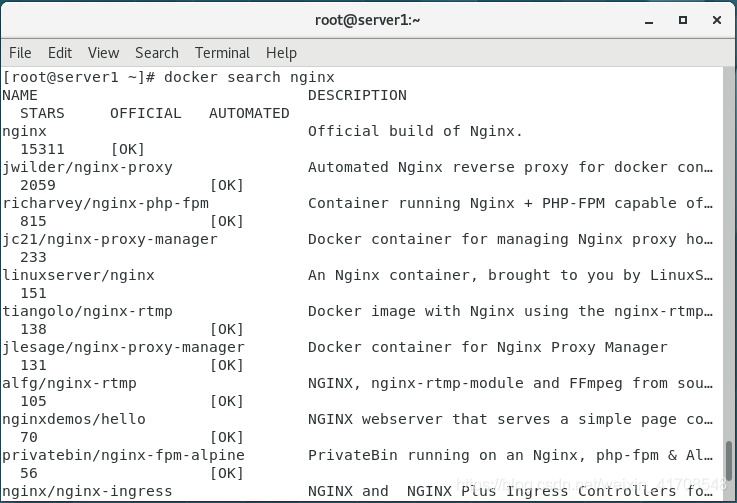Click nginx/nginx-ingress image name
Image resolution: width=737 pixels, height=503 pixels.
87,491
